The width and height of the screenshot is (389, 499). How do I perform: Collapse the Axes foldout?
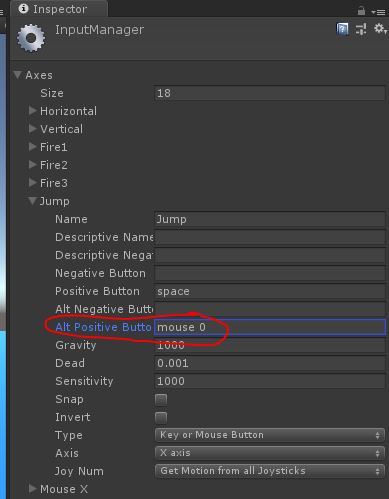click(x=18, y=75)
